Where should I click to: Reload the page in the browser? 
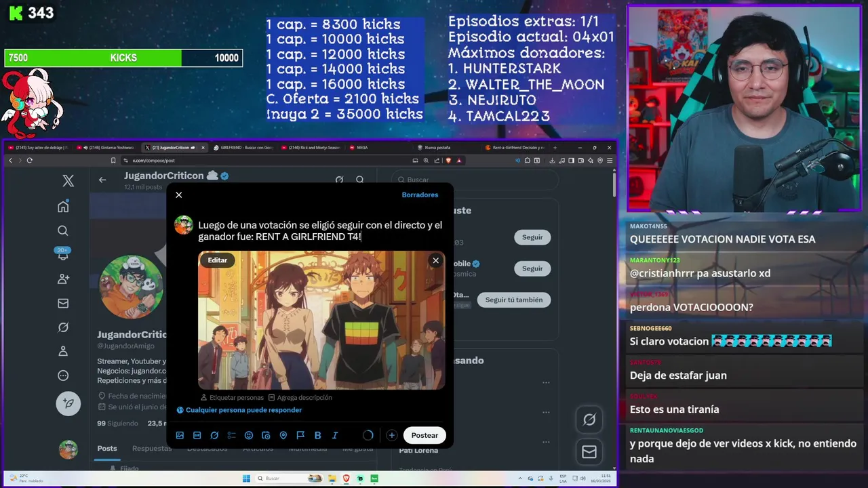[x=29, y=161]
